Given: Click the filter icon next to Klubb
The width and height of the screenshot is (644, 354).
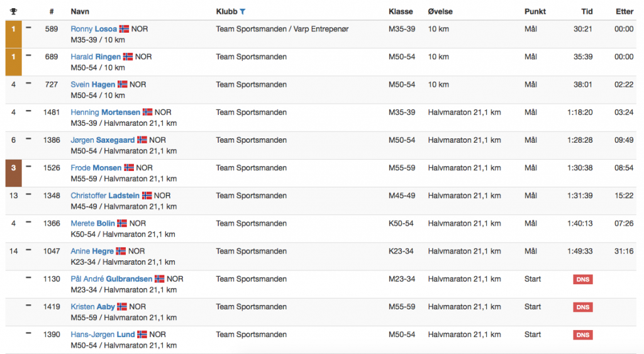Looking at the screenshot, I should coord(243,11).
